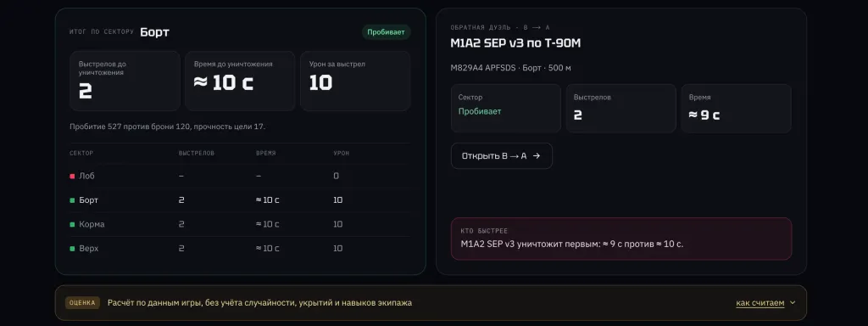868x326 pixels.
Task: Click the «Выстрелов 2» card in reverse duel
Action: tap(621, 108)
